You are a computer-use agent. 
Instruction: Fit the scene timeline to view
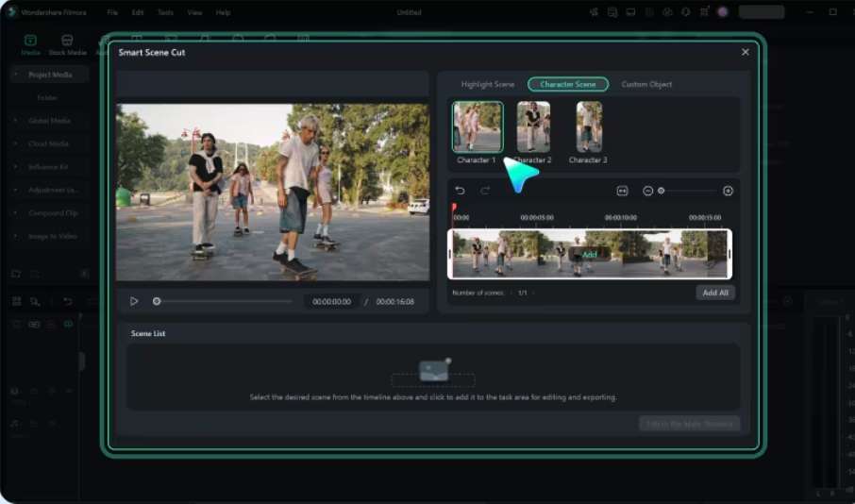click(x=622, y=191)
